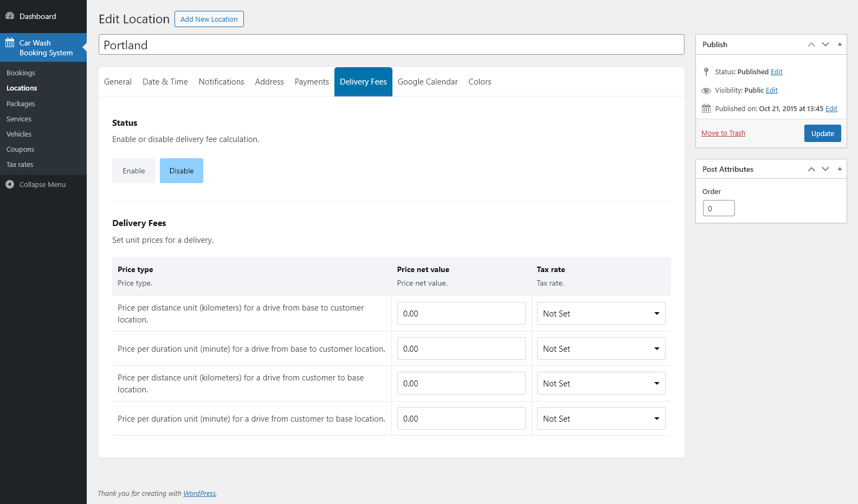Open the Date & Time tab
Screen dimensions: 858x504
165,82
